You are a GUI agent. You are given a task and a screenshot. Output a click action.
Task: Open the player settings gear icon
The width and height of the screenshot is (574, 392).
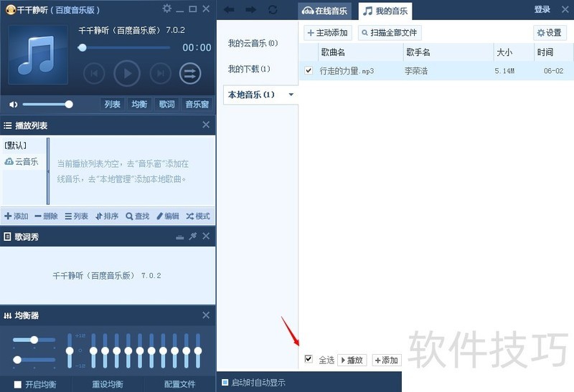[167, 9]
